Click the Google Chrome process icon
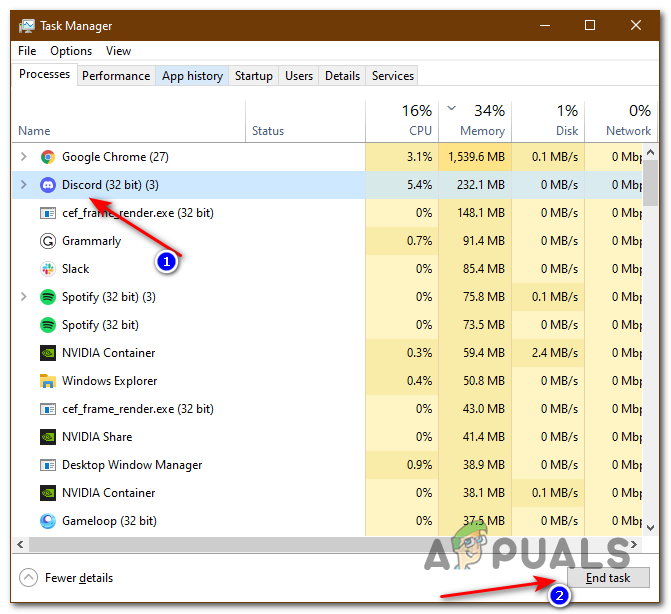 [48, 157]
